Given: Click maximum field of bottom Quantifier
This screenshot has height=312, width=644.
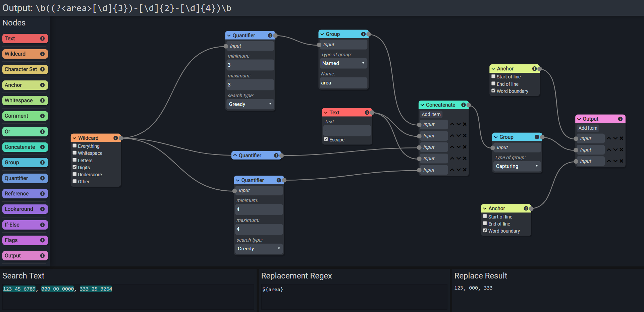Looking at the screenshot, I should pyautogui.click(x=259, y=229).
